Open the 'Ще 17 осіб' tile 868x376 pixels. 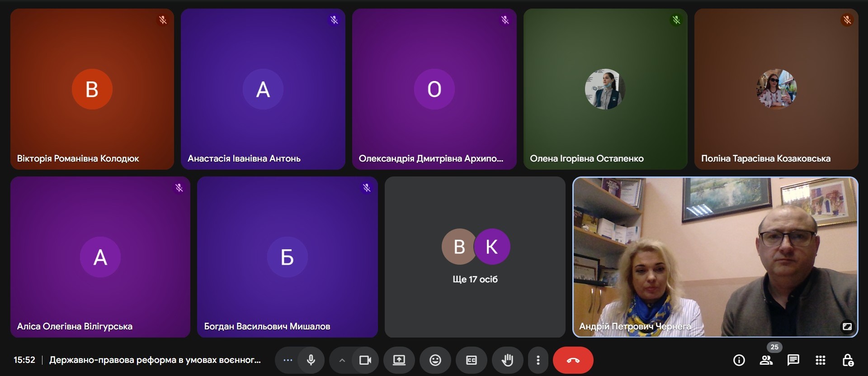pyautogui.click(x=475, y=257)
